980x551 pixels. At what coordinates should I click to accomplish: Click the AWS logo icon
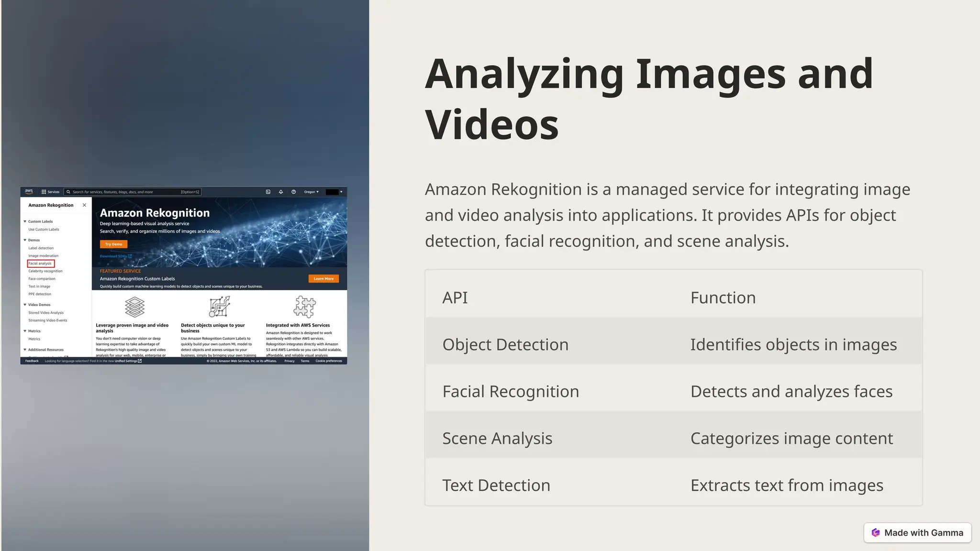(29, 191)
